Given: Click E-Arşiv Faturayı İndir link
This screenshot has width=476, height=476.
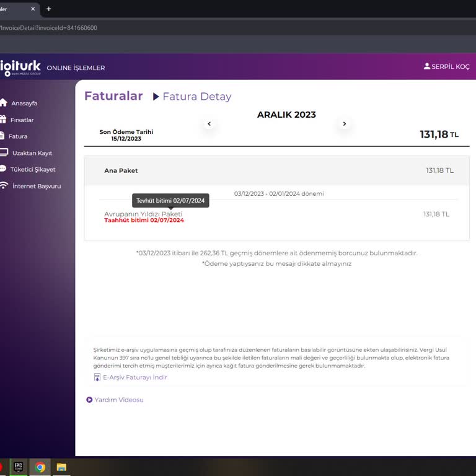Looking at the screenshot, I should coord(134,377).
